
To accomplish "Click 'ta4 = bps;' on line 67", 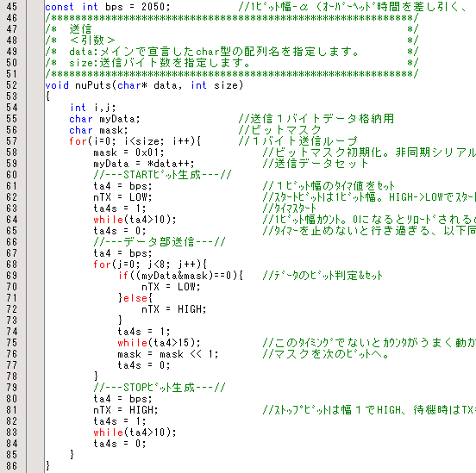I will coord(122,253).
